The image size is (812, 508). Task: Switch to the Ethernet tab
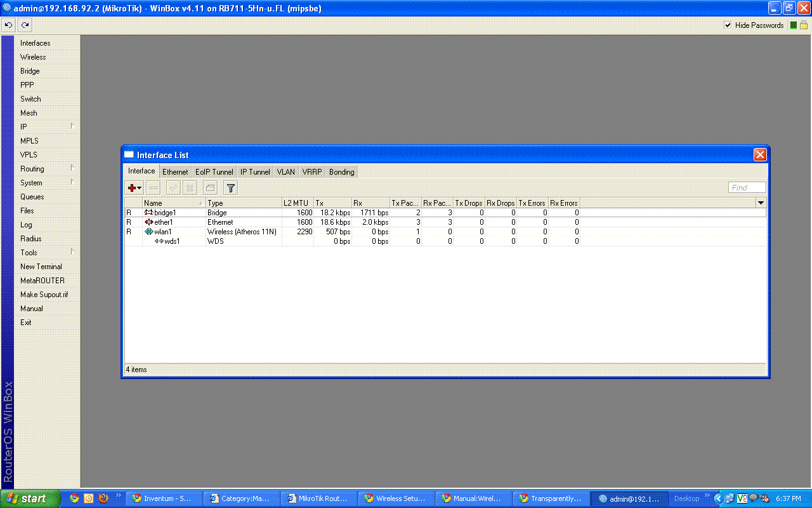[x=175, y=172]
